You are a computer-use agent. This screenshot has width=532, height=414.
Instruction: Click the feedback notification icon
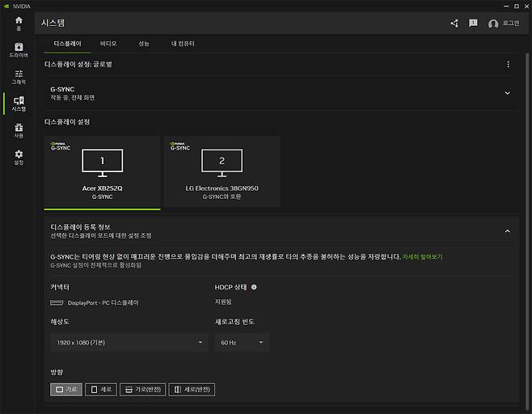pyautogui.click(x=473, y=23)
